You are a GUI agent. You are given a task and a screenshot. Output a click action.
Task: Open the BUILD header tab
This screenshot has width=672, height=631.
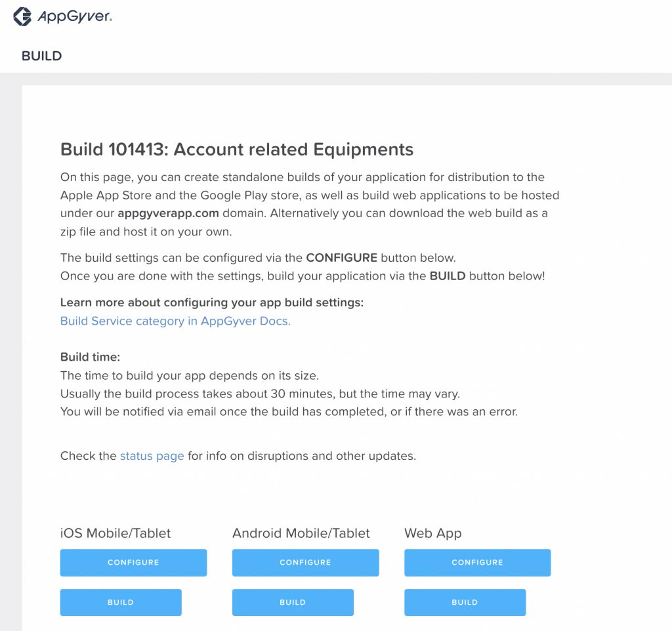pyautogui.click(x=41, y=56)
